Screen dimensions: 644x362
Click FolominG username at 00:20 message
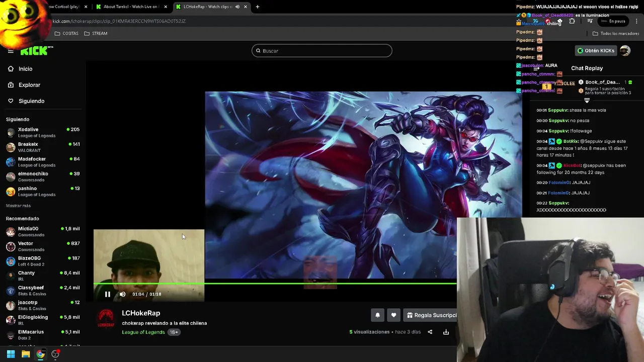click(x=558, y=183)
